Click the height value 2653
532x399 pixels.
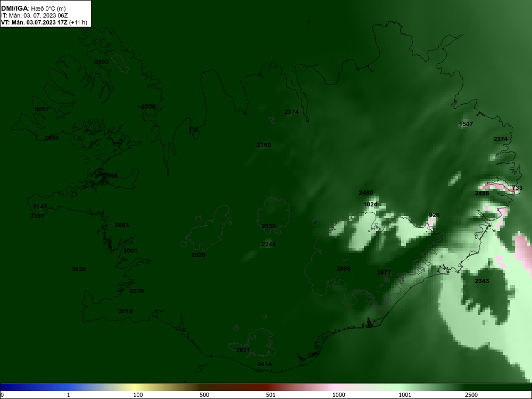(x=52, y=138)
